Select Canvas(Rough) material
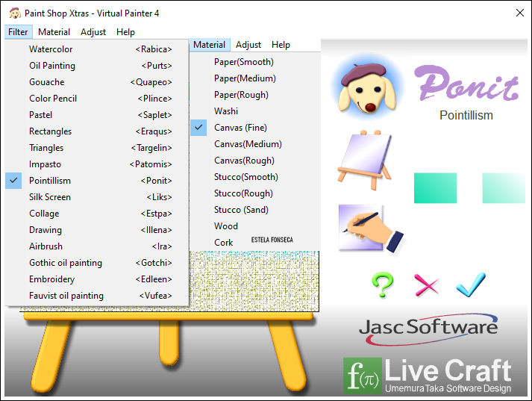Image resolution: width=532 pixels, height=401 pixels. [255, 161]
